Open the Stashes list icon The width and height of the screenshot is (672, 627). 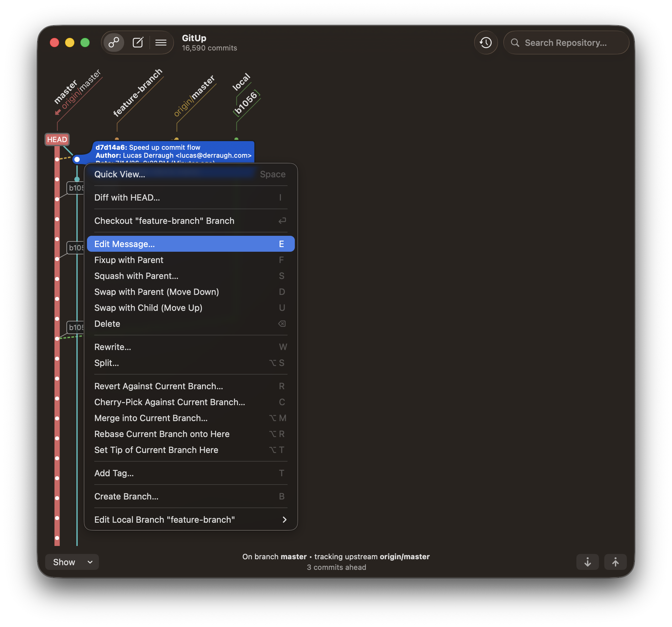click(161, 43)
